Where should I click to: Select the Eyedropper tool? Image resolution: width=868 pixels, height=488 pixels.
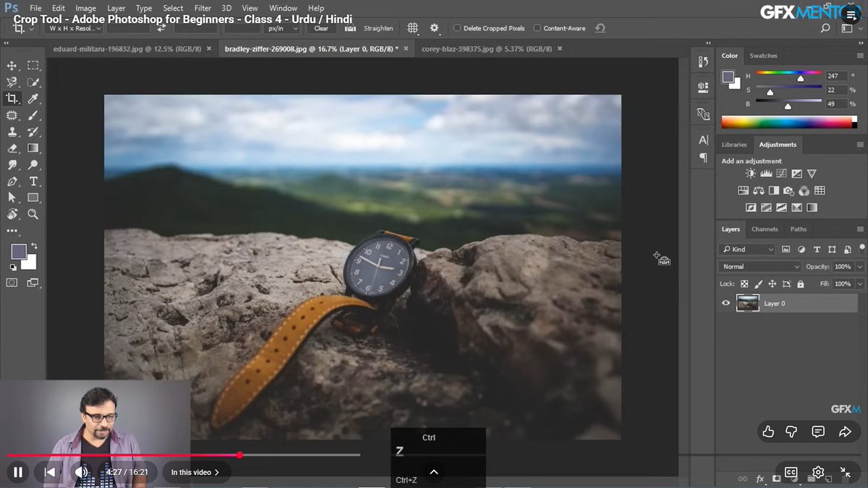33,99
